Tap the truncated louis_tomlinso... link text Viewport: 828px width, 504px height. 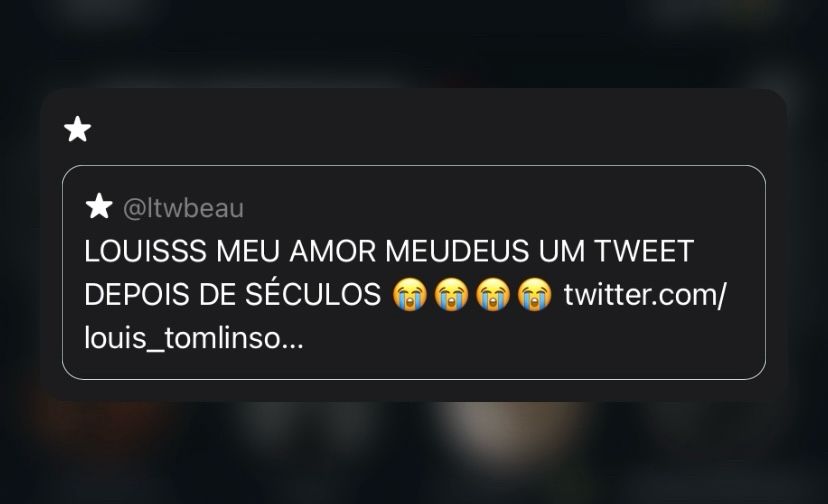tap(194, 338)
